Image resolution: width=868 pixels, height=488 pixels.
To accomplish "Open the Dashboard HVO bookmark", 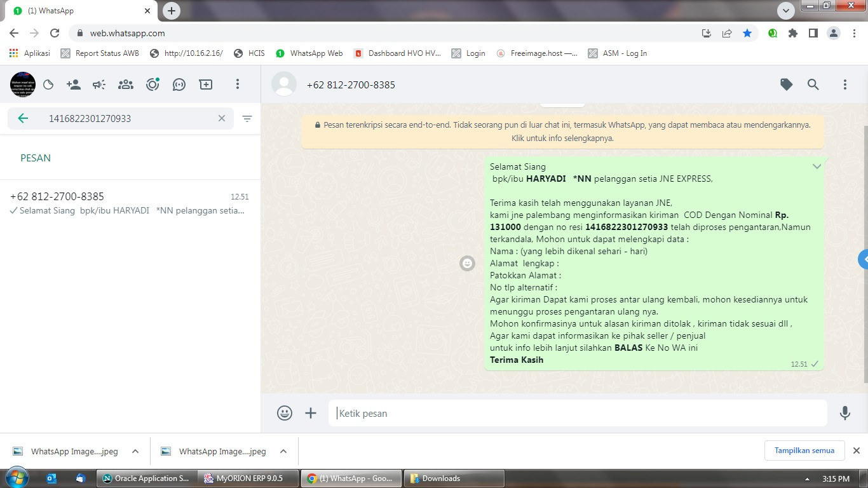I will (398, 53).
